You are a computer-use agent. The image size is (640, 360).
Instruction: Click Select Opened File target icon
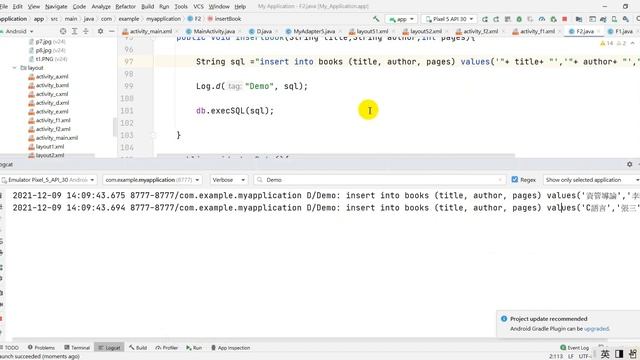(63, 31)
